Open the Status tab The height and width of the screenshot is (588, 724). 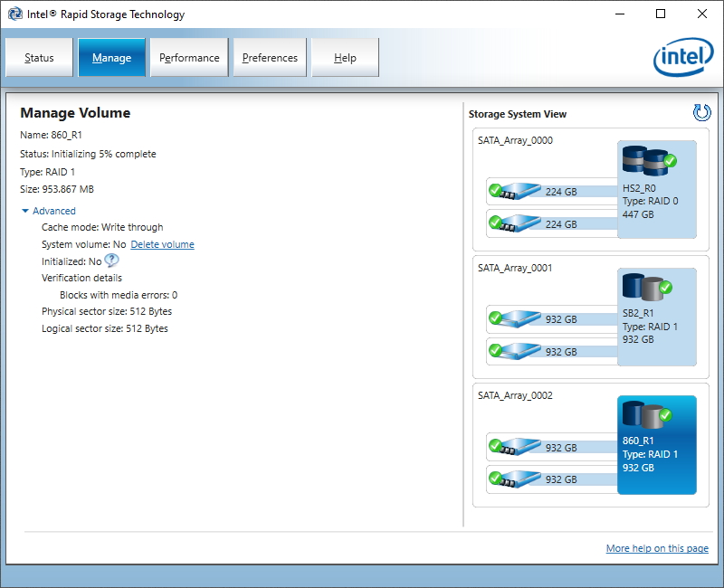tap(39, 58)
